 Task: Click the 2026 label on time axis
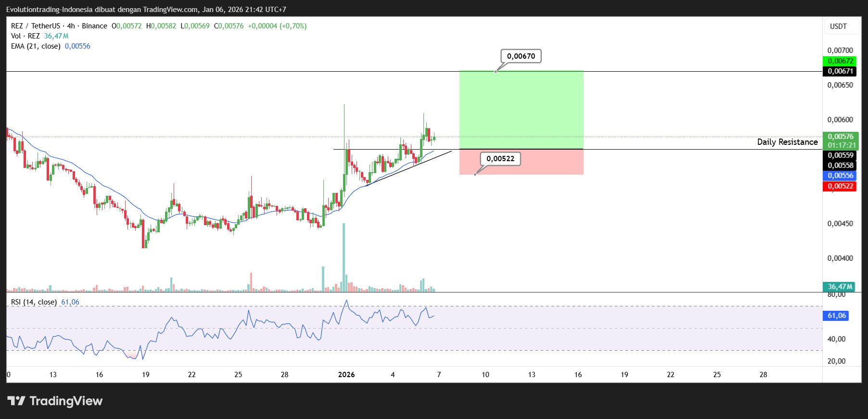(346, 375)
